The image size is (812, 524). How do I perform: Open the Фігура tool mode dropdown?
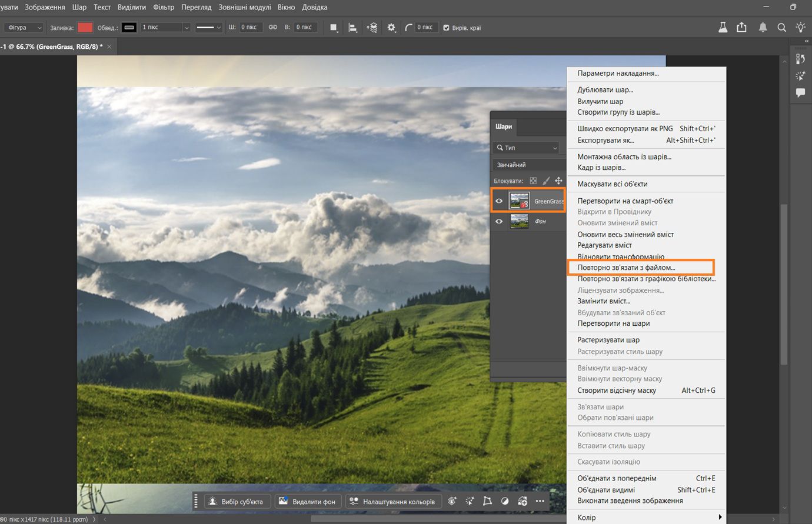click(x=25, y=28)
